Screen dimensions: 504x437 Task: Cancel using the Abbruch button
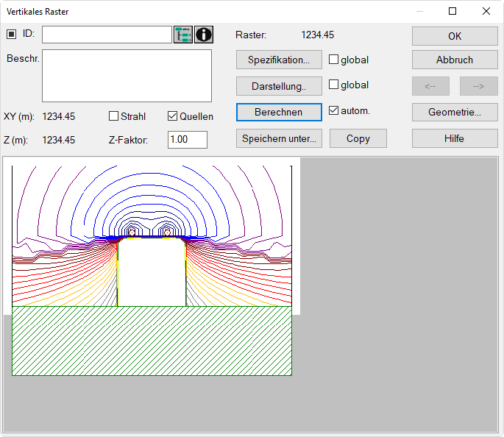455,60
